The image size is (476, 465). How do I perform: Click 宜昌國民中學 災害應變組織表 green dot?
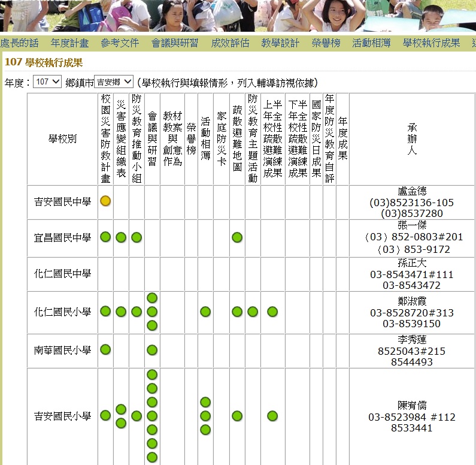[x=121, y=237]
